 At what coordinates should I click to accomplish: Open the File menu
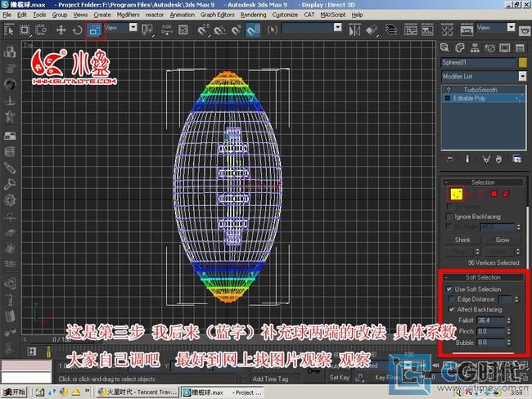click(7, 15)
